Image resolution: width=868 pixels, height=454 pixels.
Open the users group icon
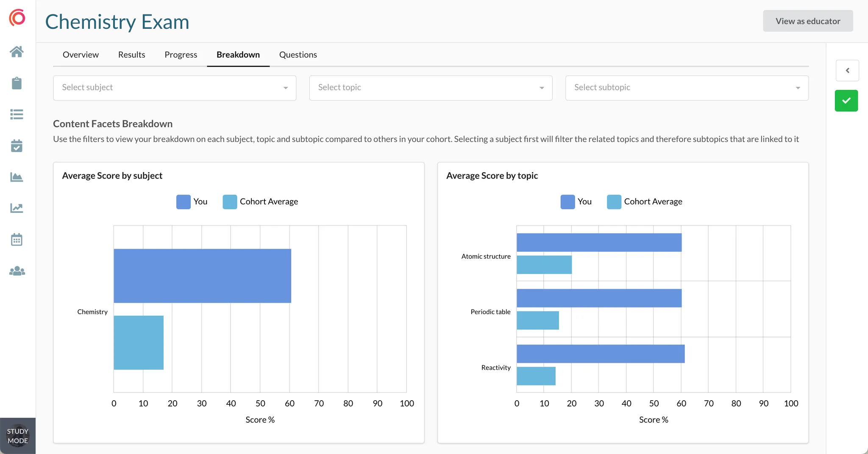point(17,271)
